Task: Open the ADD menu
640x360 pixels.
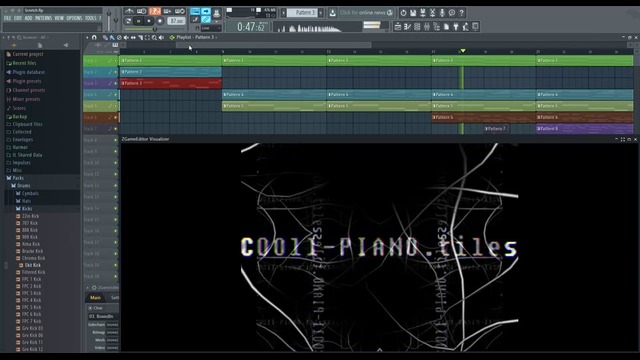Action: [28, 18]
